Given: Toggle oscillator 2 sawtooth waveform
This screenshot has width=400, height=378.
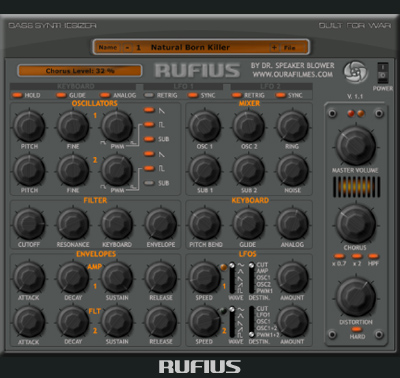Looking at the screenshot, I should [x=149, y=154].
